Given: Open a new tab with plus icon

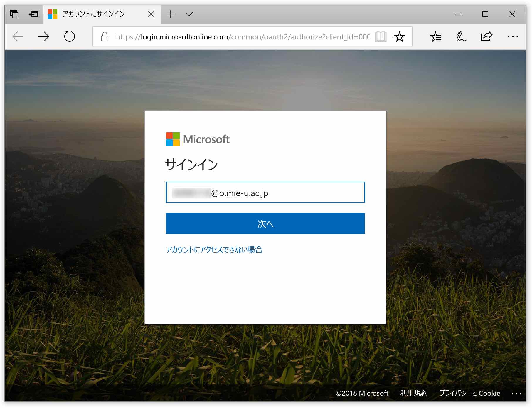Looking at the screenshot, I should pos(171,14).
